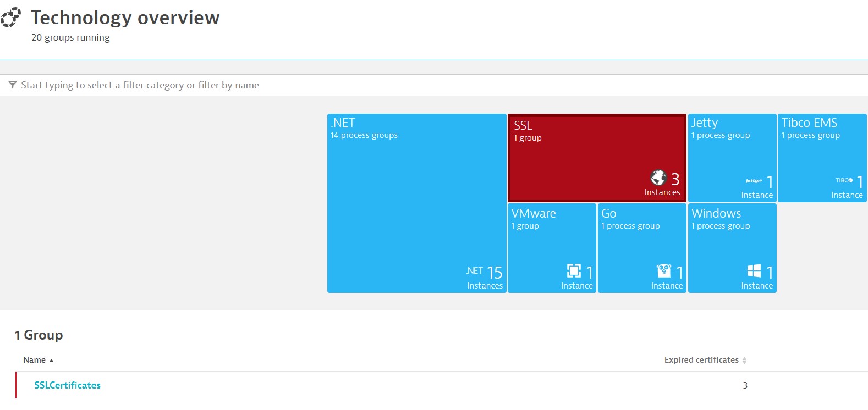Focus the filter by name input field

tap(434, 85)
